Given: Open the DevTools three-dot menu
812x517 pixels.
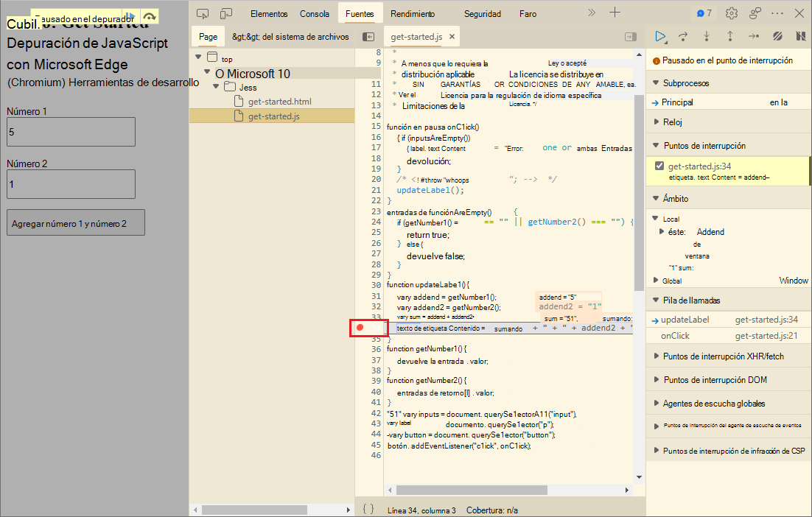Looking at the screenshot, I should pos(777,13).
